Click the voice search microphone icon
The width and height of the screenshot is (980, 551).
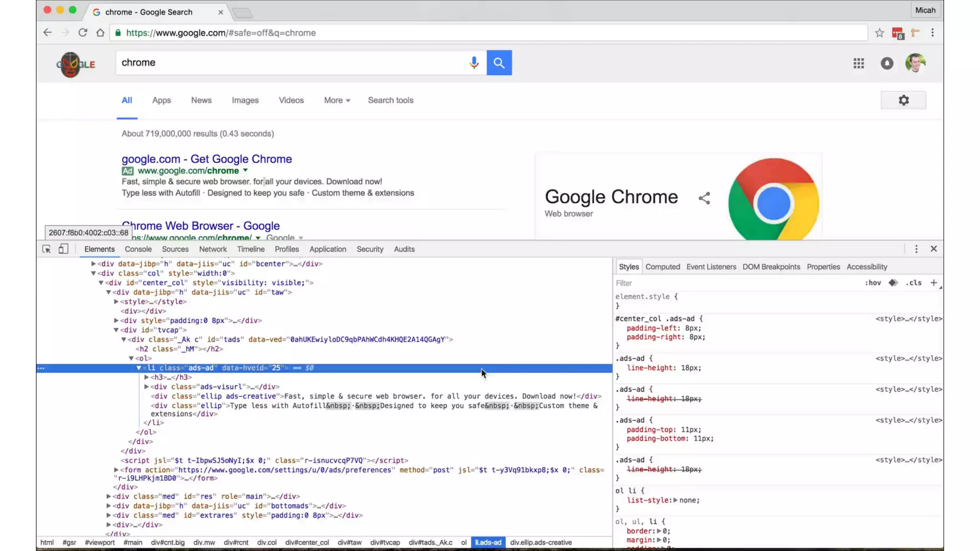[x=474, y=63]
